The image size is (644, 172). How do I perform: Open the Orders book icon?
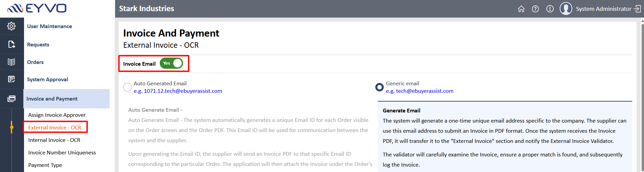12,62
